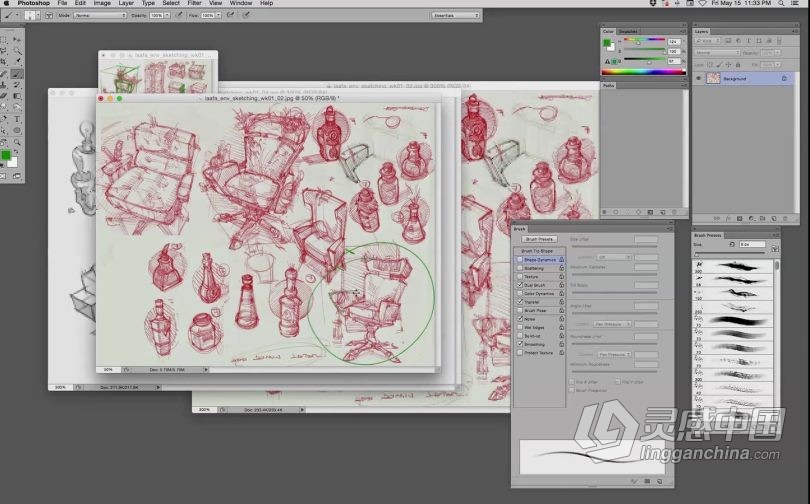Select the Rectangular Marquee tool
810x504 pixels.
[x=4, y=39]
